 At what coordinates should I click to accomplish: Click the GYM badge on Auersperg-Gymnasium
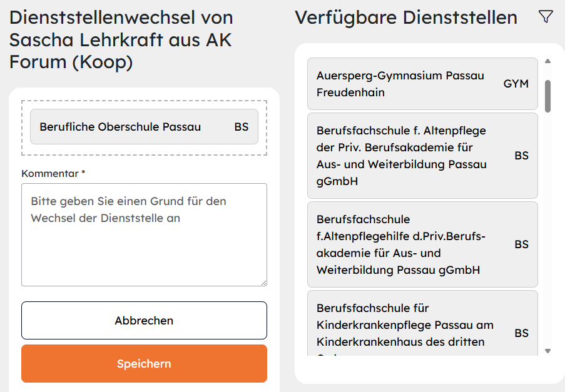coord(516,84)
